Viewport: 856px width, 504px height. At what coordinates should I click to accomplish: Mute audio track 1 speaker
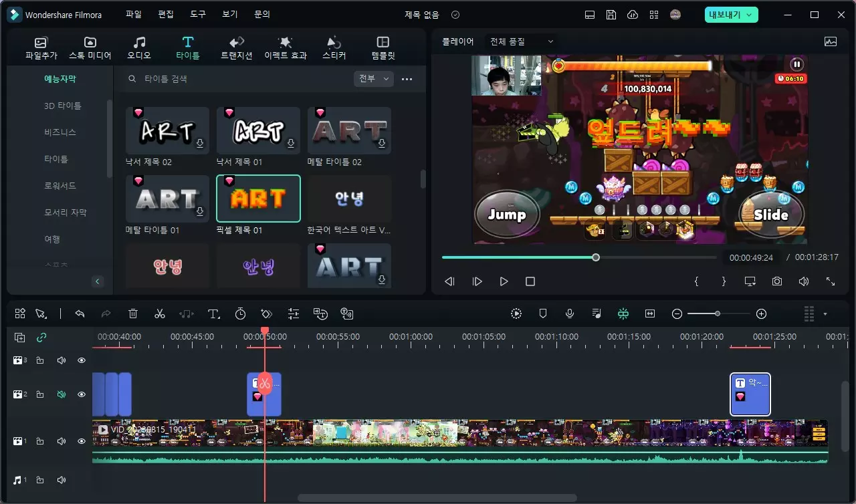(x=61, y=480)
